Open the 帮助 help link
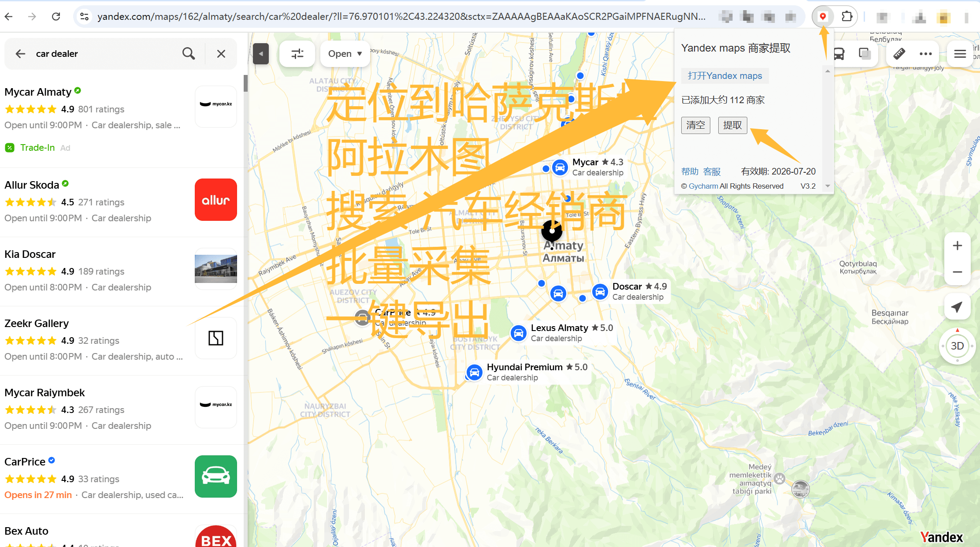 click(x=690, y=171)
